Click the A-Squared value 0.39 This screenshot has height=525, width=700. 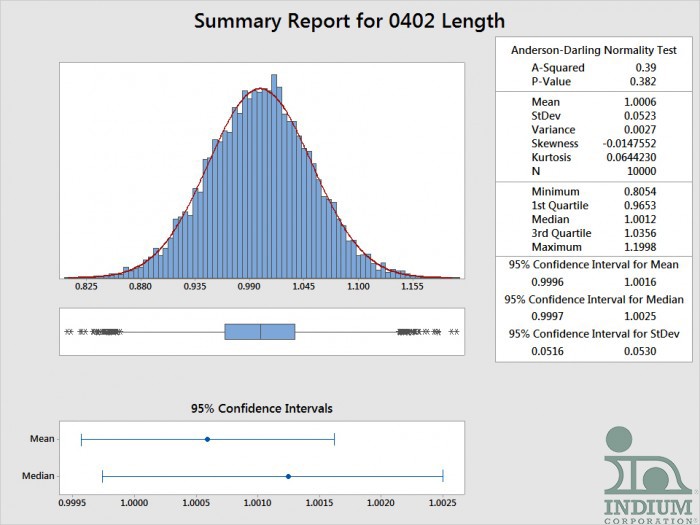pyautogui.click(x=646, y=67)
